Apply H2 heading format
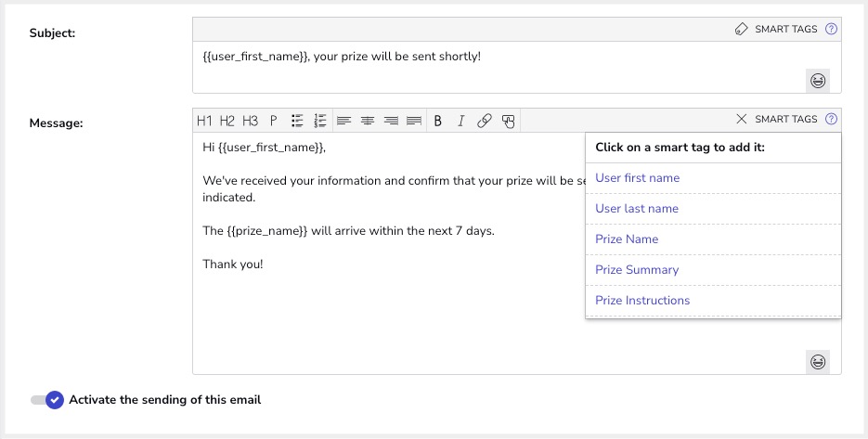The image size is (868, 439). 227,121
